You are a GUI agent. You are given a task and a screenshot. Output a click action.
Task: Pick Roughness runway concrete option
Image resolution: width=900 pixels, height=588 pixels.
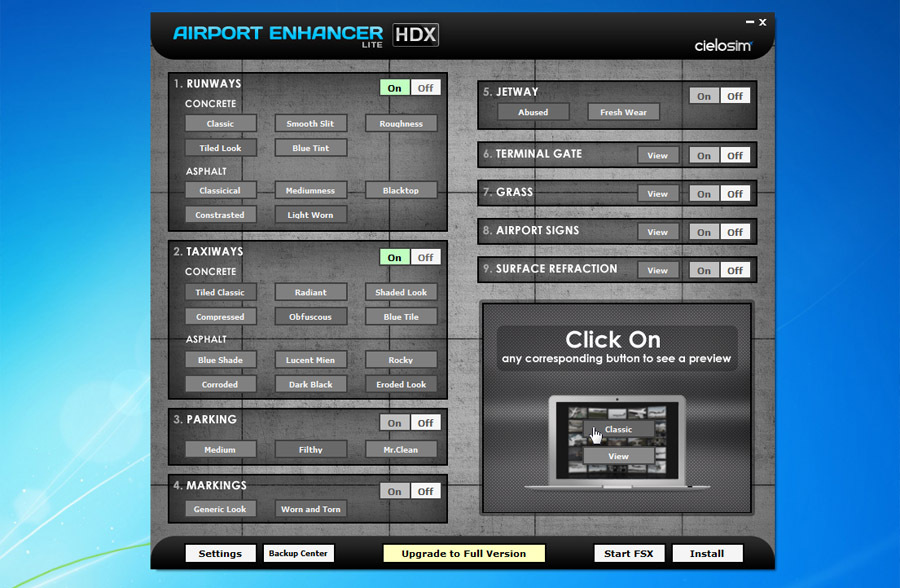tap(401, 123)
